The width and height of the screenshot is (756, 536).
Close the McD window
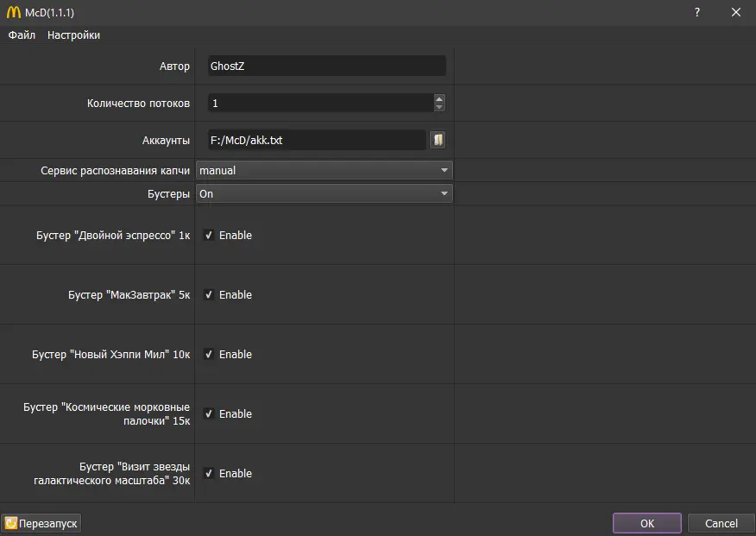[x=736, y=12]
